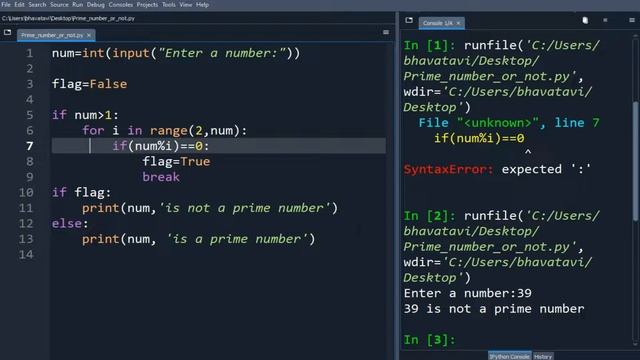Click line number 10 in the editor gutter
640x360 pixels.
point(26,192)
